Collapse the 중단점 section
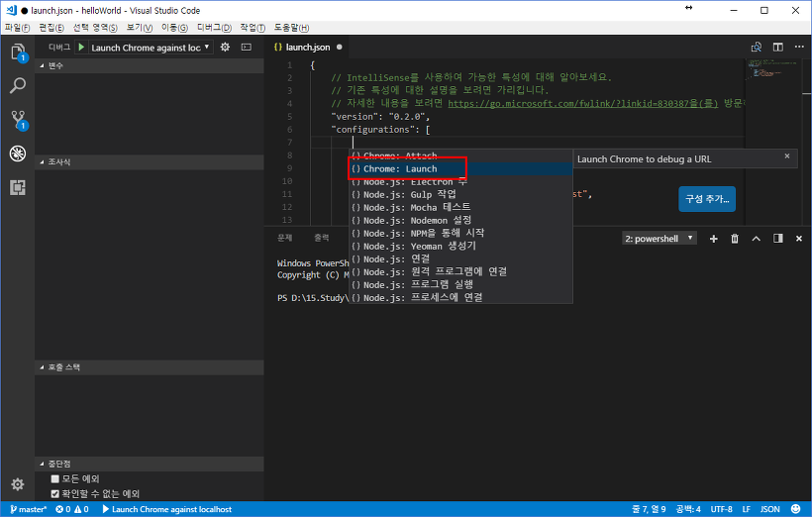Viewport: 812px width, 517px height. point(150,464)
